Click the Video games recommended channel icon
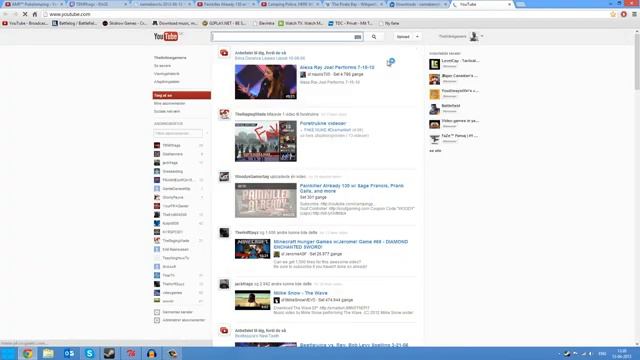640x360 pixels. click(x=434, y=124)
